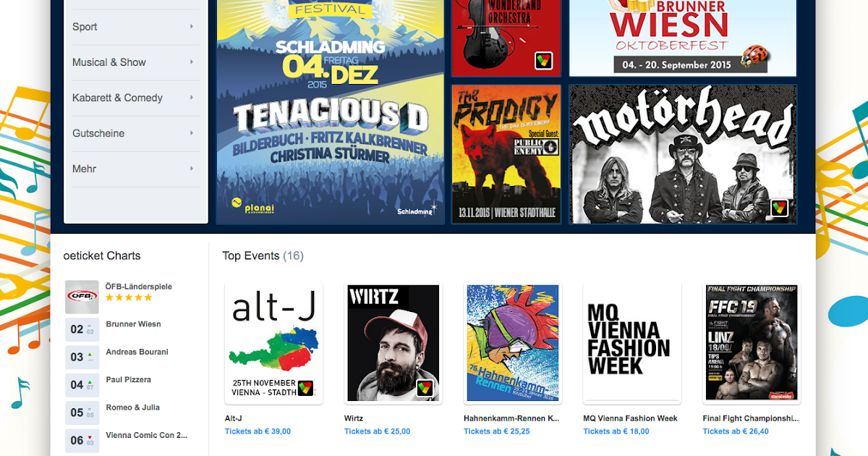Open the Prodigy Wiener Stadthalle banner

point(506,154)
